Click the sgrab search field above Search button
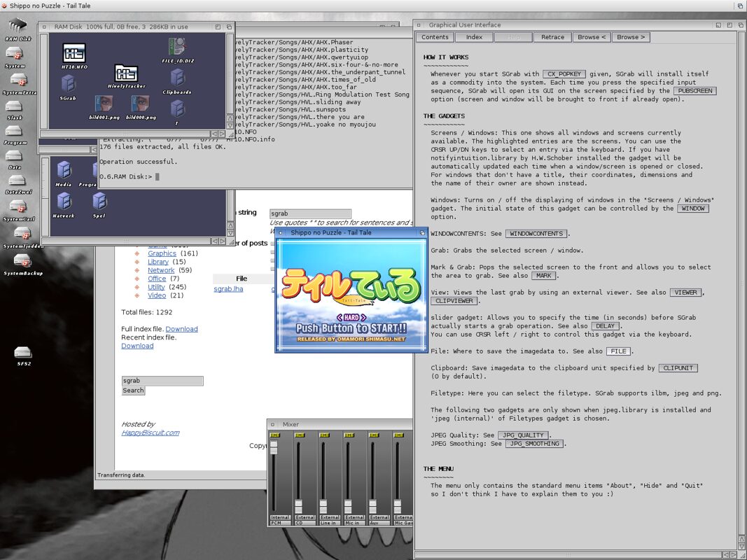Viewport: 747px width, 560px height. coord(162,381)
